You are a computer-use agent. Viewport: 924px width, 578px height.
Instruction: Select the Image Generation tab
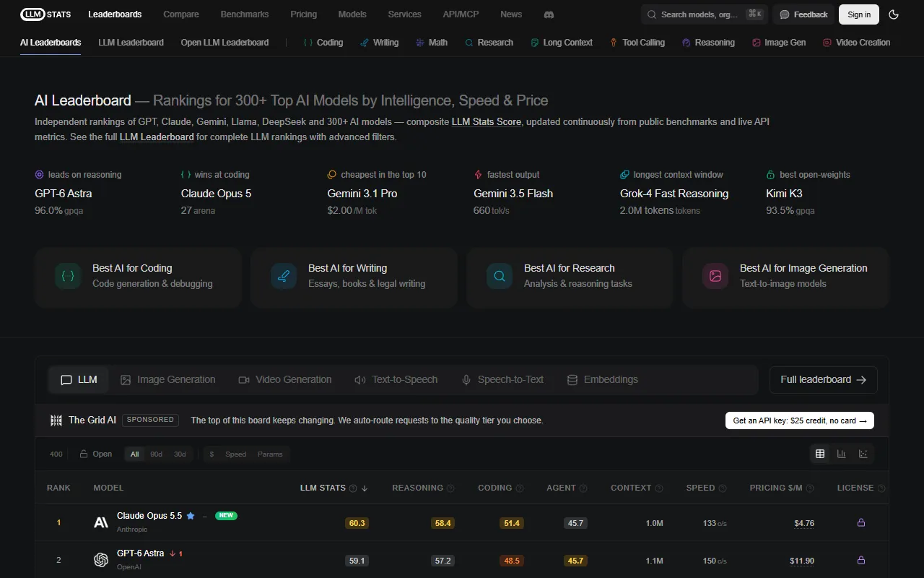click(167, 379)
